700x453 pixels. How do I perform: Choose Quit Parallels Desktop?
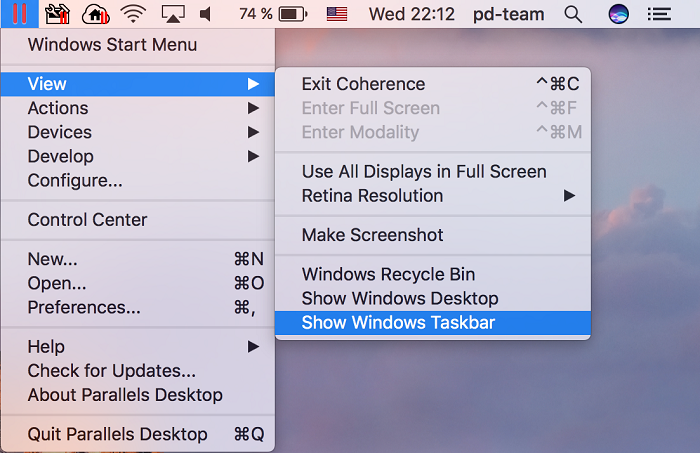pyautogui.click(x=138, y=434)
